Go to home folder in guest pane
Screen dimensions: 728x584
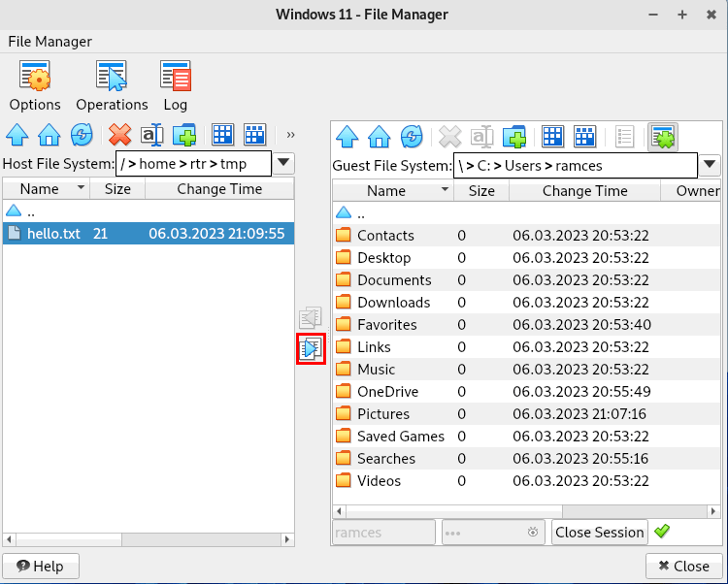point(380,137)
